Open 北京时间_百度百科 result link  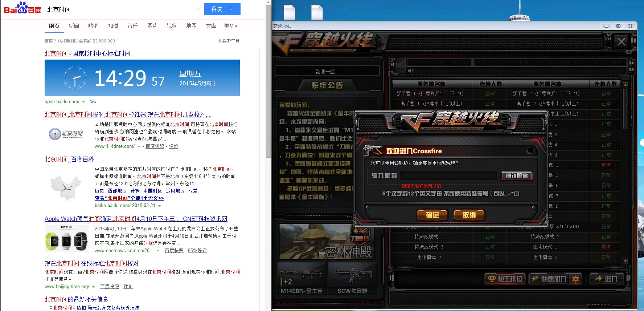[69, 159]
